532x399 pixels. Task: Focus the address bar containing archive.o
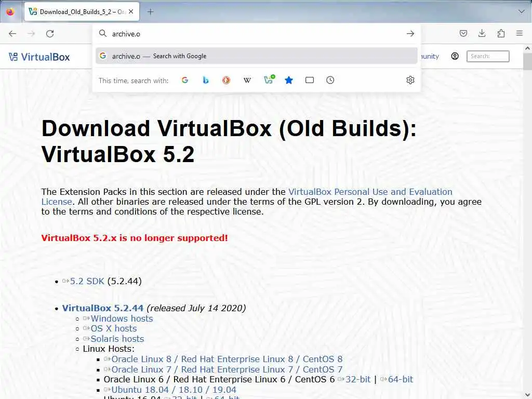(257, 34)
